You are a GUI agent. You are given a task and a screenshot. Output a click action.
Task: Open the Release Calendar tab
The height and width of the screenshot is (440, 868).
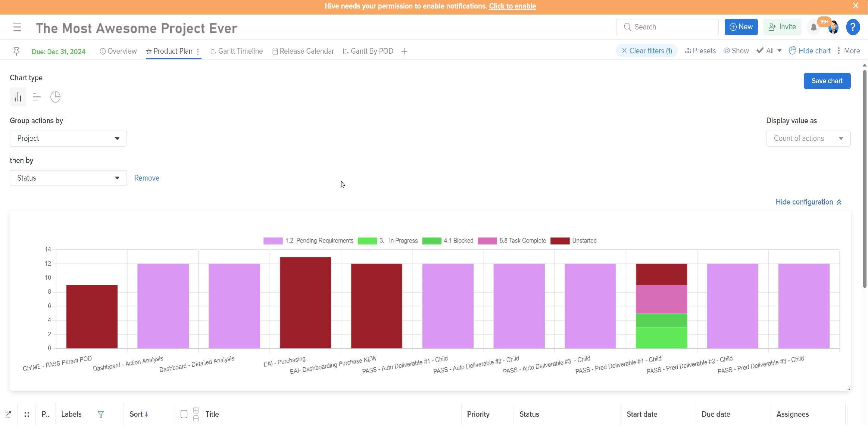(303, 51)
